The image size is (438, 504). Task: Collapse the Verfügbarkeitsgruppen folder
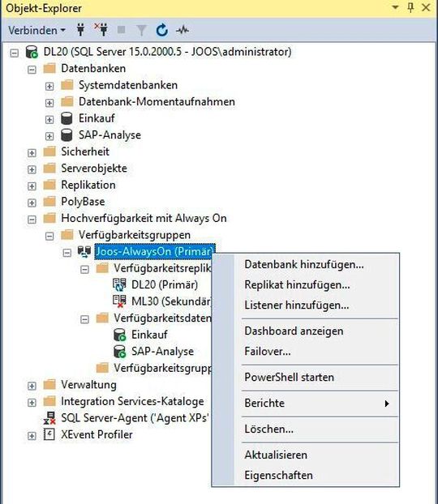tap(49, 237)
